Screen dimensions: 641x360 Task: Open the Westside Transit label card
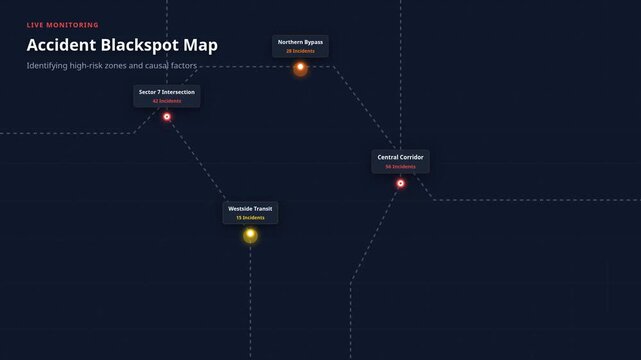pyautogui.click(x=250, y=213)
